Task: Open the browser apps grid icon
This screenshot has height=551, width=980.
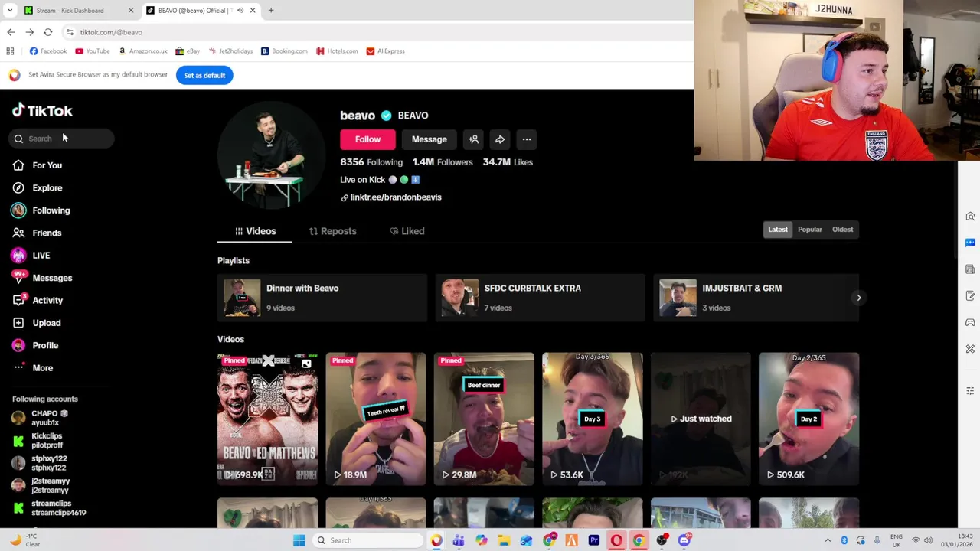Action: click(x=10, y=51)
